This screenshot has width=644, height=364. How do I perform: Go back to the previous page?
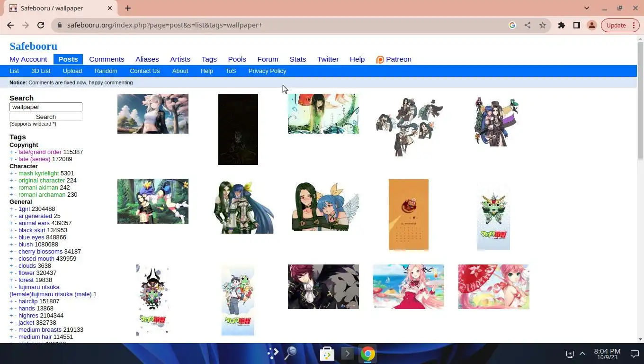pos(10,25)
